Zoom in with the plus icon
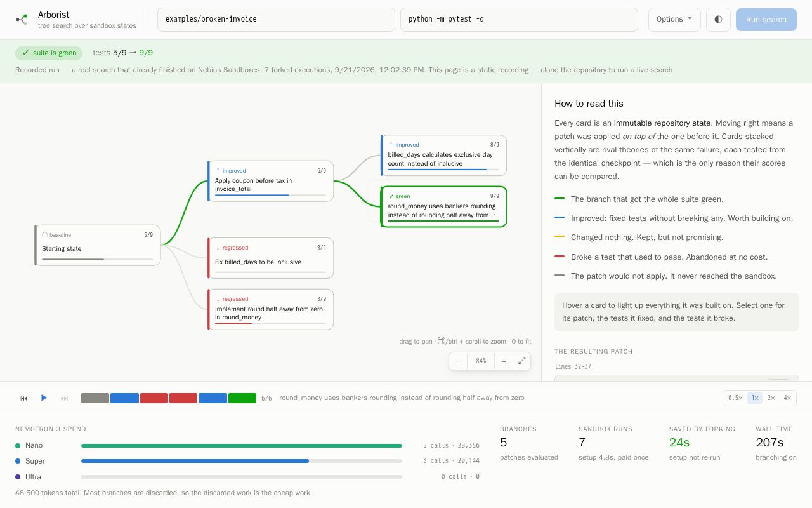Viewport: 812px width, 508px height. coord(504,361)
